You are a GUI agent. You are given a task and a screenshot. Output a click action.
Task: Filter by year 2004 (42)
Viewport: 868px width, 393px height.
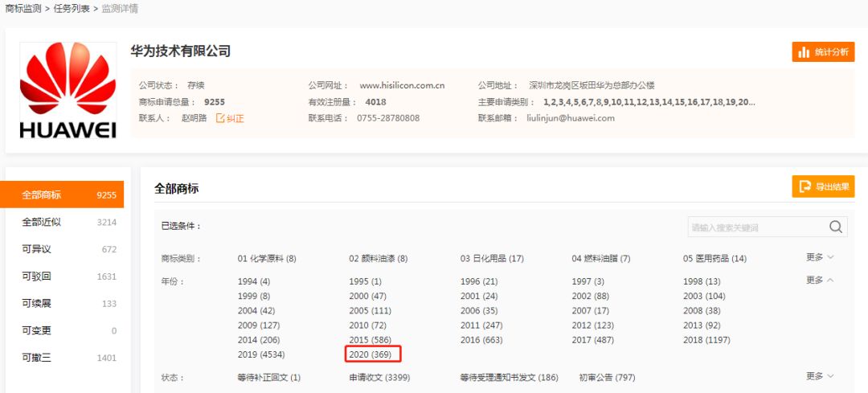(256, 311)
